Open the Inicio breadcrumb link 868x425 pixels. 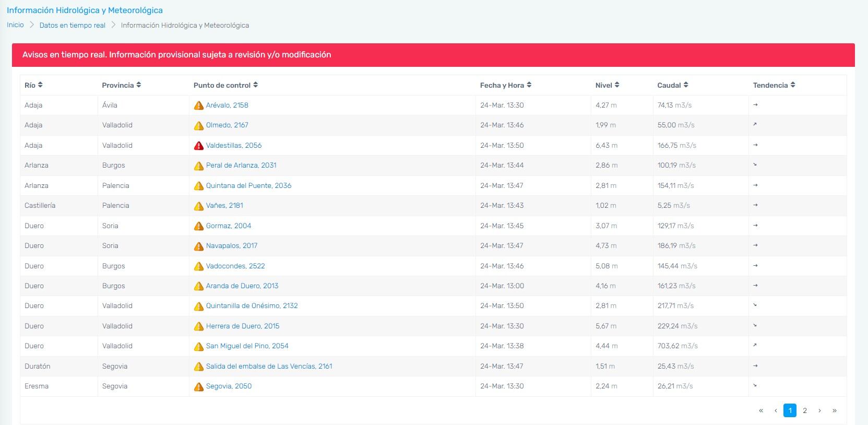coord(15,25)
